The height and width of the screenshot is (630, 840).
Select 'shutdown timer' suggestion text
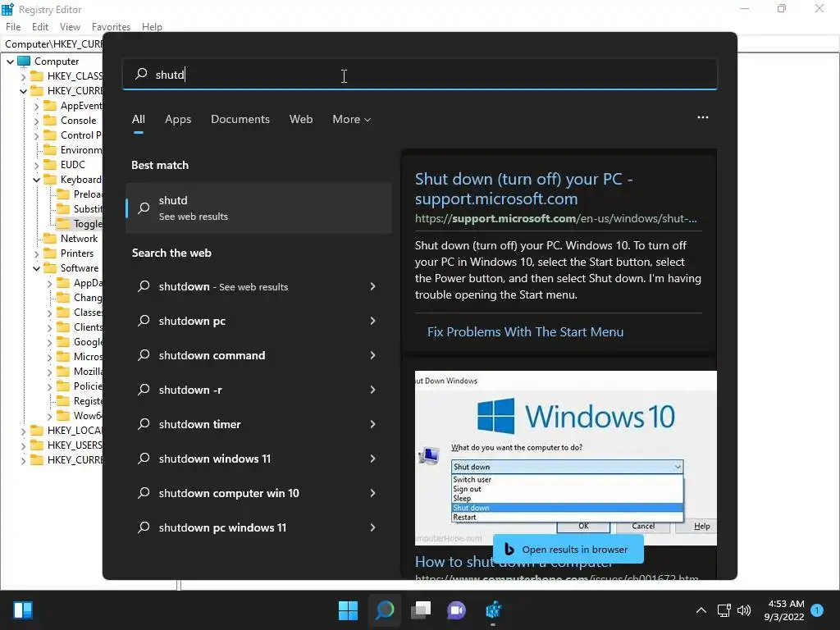pos(199,424)
